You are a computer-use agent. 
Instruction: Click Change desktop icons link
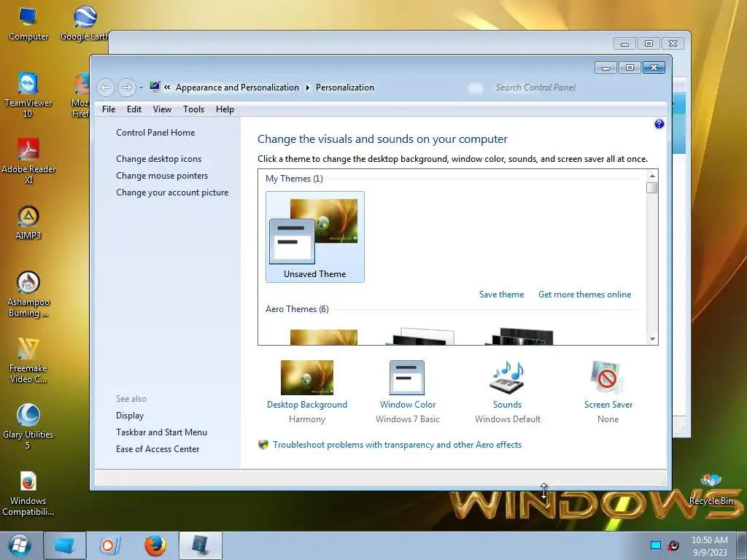(x=158, y=158)
